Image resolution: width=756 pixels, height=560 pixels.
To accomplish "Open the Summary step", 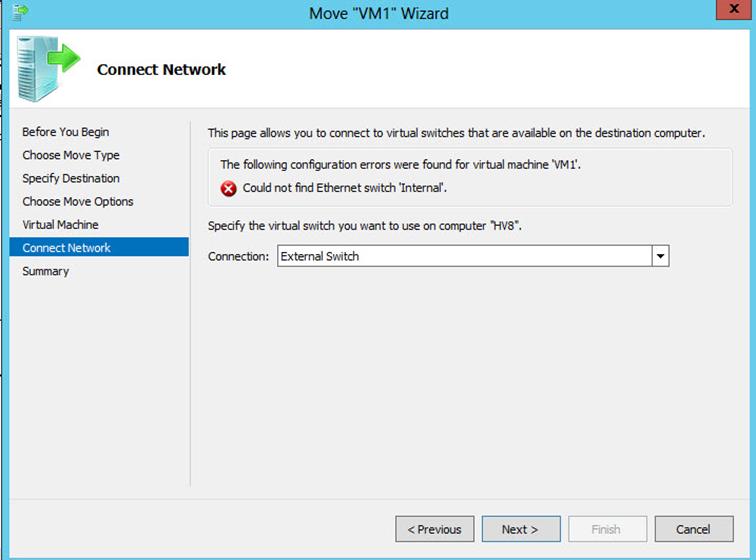I will (45, 271).
